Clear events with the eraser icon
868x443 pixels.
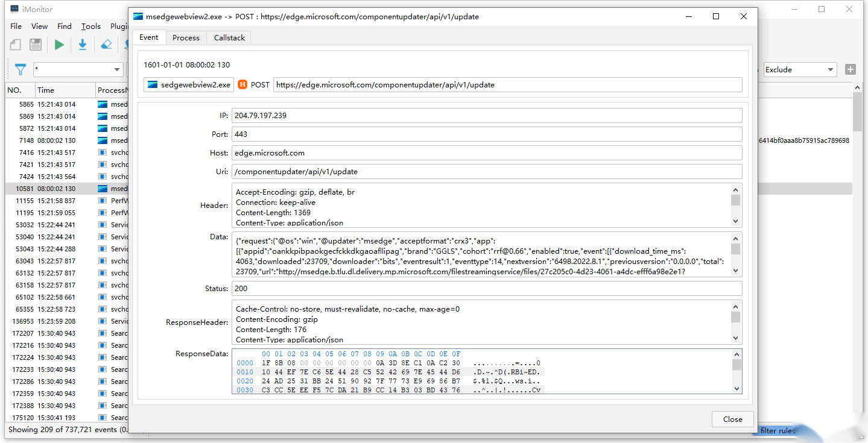106,45
